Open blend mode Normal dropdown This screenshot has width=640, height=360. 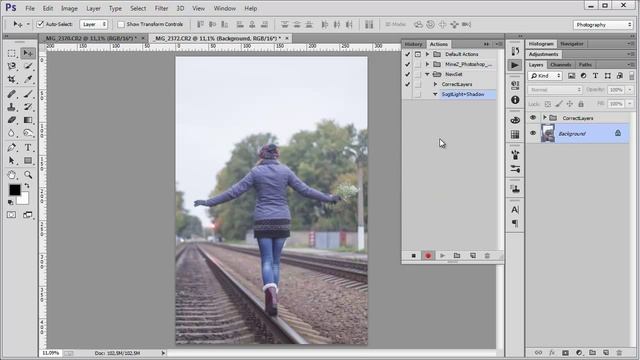click(x=555, y=89)
